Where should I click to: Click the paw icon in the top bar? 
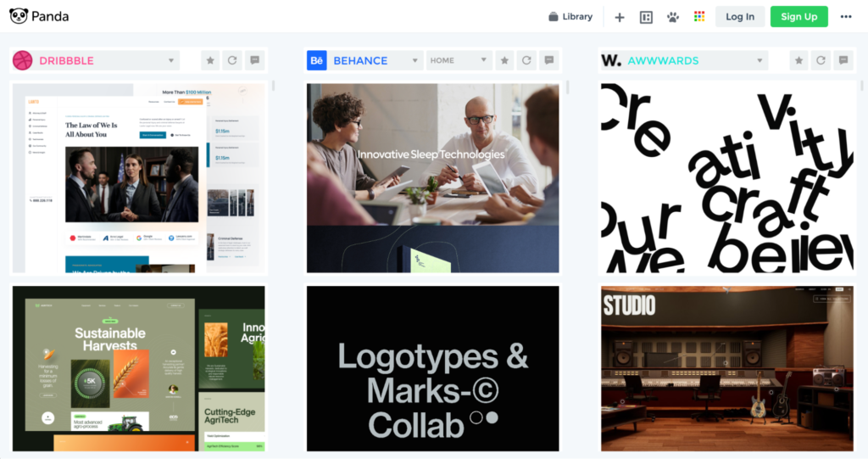pos(672,17)
